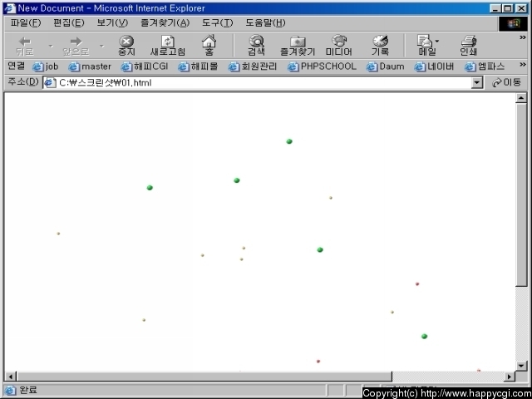Open the job link shortcut

(x=46, y=66)
